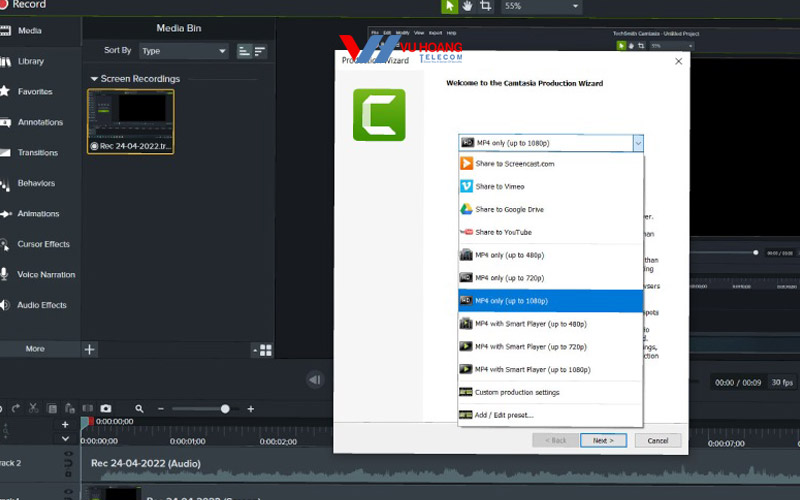
Task: Choose Add / Edit preset...
Action: (551, 415)
